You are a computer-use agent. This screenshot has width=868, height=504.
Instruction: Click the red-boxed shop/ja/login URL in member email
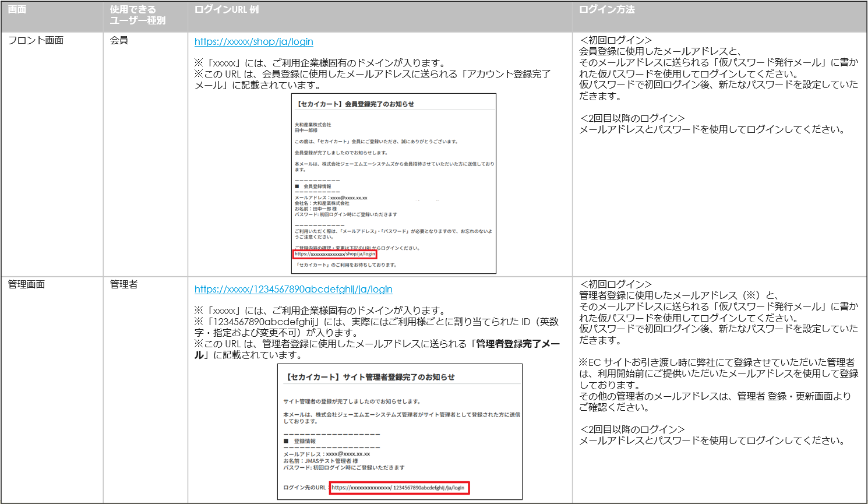click(x=335, y=254)
